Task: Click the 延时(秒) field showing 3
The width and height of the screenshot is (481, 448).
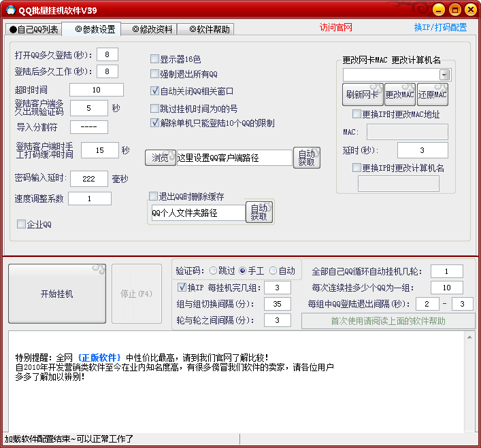Action: [x=422, y=150]
